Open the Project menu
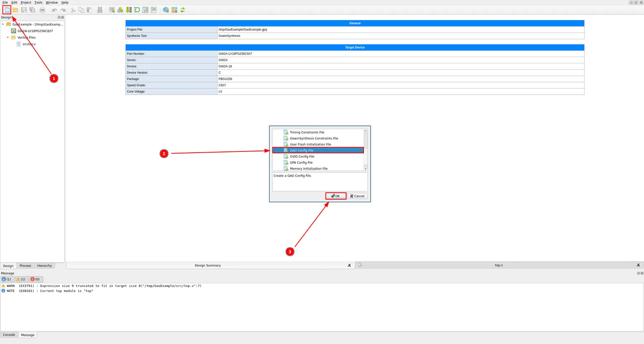Screen dimensions: 644x344 pos(26,3)
